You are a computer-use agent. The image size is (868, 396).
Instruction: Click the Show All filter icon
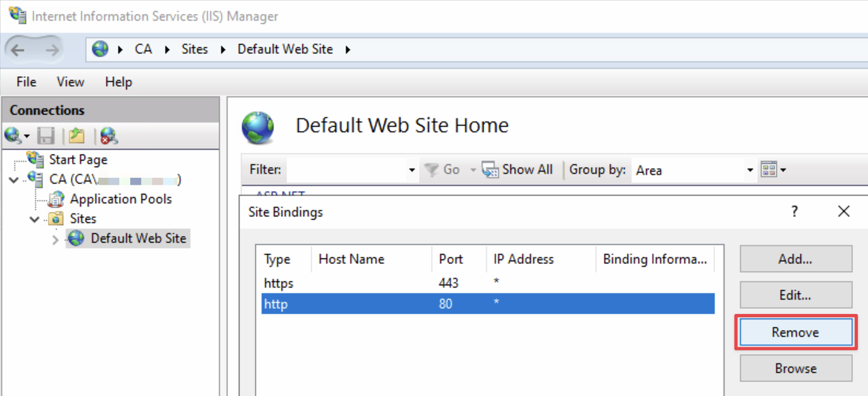point(490,170)
